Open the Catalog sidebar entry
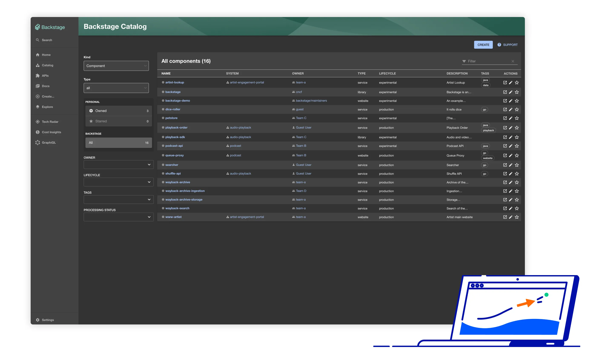This screenshot has width=613, height=364. (x=48, y=65)
